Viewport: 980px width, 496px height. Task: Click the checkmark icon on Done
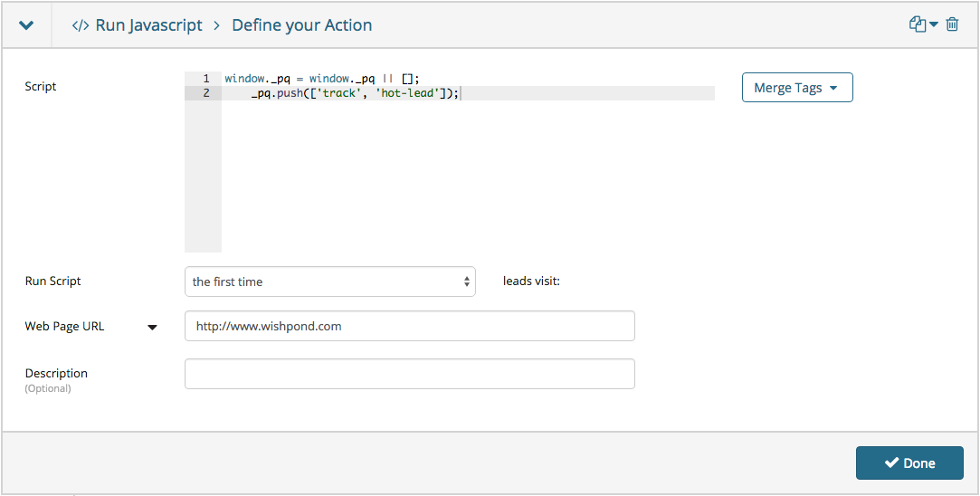pyautogui.click(x=891, y=463)
